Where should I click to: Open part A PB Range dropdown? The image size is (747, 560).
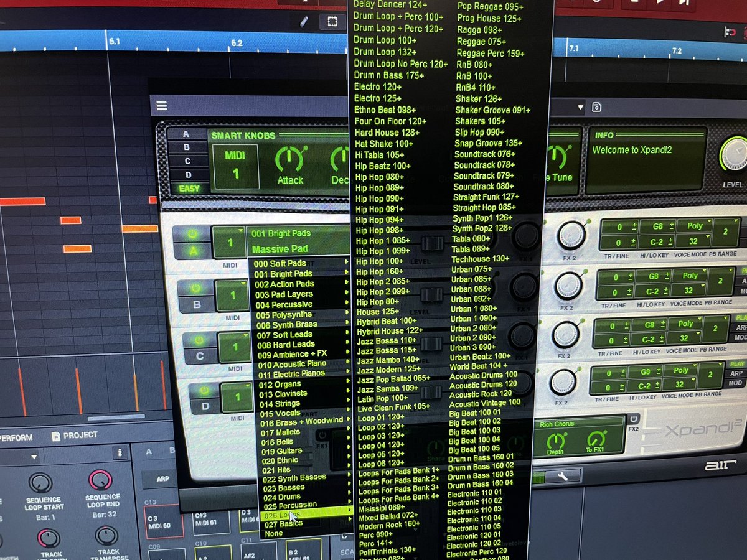tap(726, 232)
